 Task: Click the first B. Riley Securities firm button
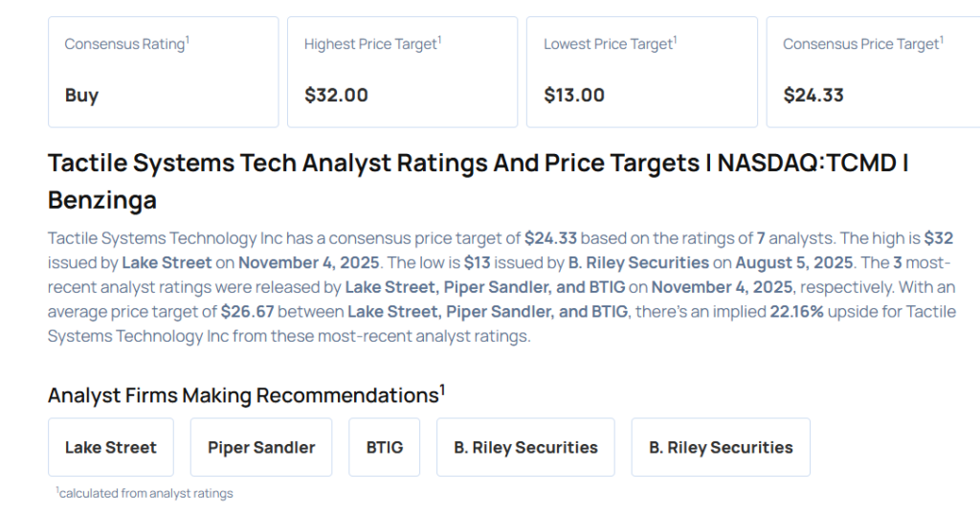[525, 447]
